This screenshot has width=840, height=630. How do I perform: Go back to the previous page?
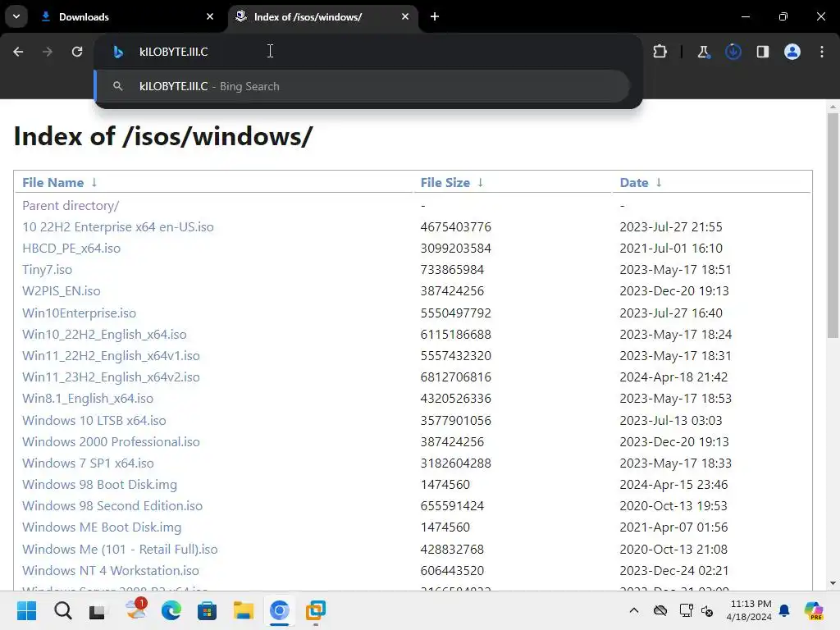click(x=18, y=52)
